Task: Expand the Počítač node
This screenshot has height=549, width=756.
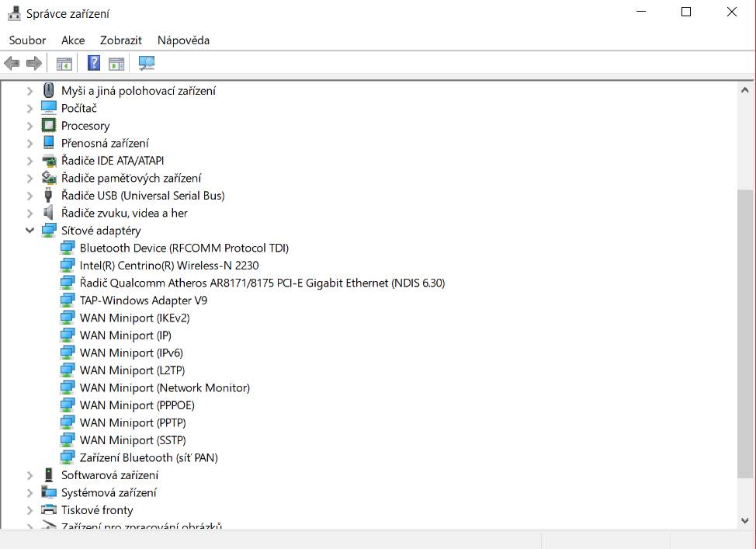Action: click(30, 108)
